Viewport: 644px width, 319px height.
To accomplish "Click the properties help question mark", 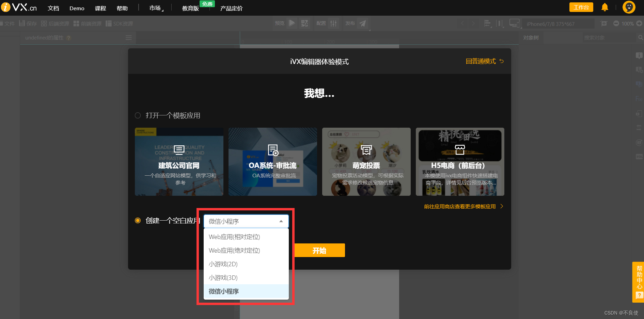I will point(69,38).
